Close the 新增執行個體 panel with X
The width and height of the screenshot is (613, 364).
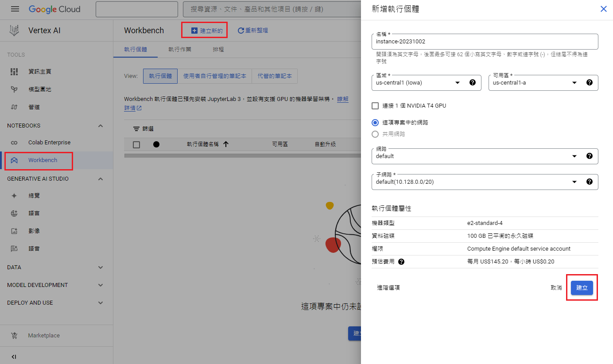(x=603, y=9)
